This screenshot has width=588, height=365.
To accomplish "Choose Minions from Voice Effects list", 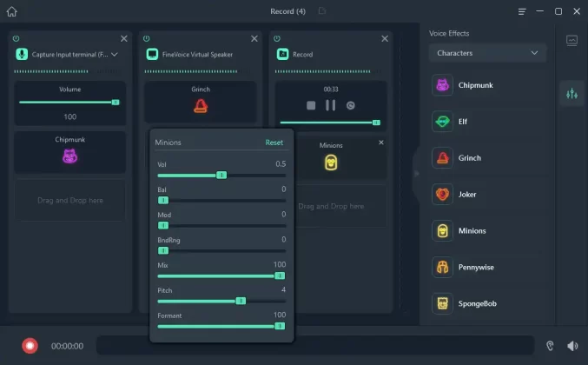I will (487, 230).
